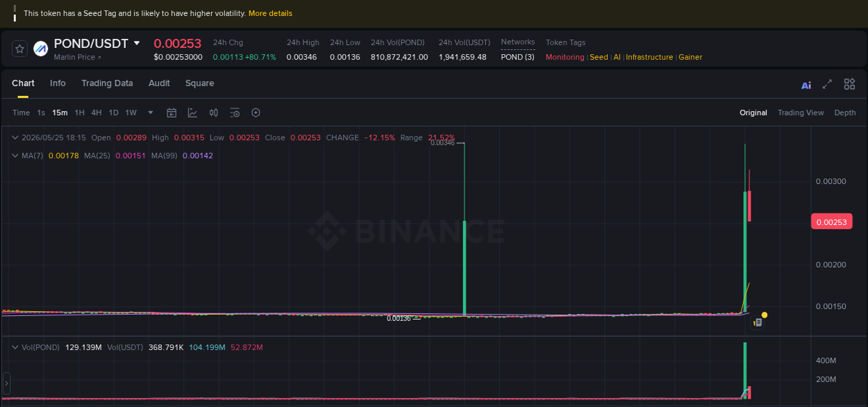Screen dimensions: 868x407
Task: Select the 1D interval
Action: [x=113, y=113]
